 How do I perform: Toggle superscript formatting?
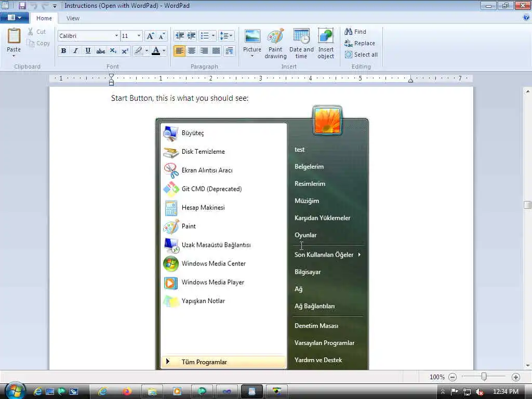point(125,50)
